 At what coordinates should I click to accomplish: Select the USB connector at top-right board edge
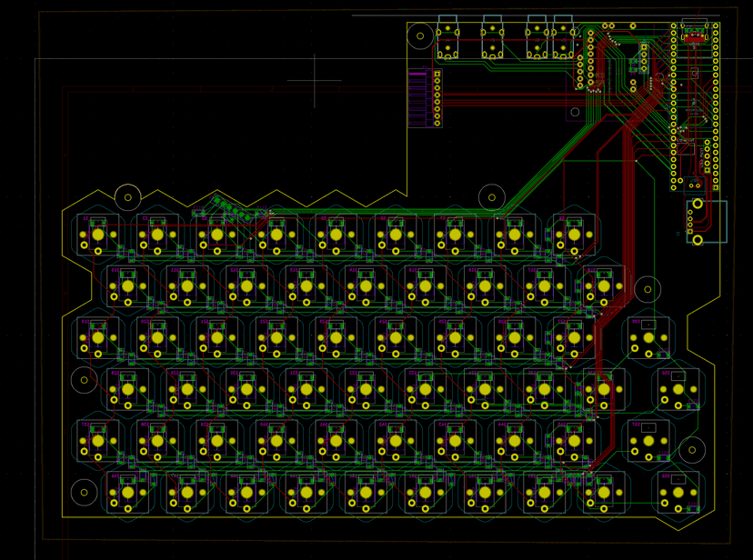(694, 32)
